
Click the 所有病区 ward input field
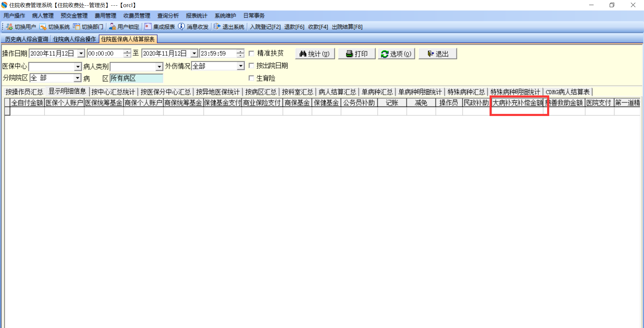tap(136, 78)
